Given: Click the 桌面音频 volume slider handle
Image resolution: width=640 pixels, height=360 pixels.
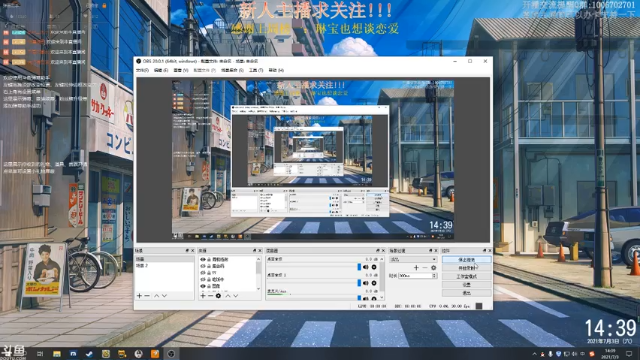Looking at the screenshot, I should tap(359, 267).
